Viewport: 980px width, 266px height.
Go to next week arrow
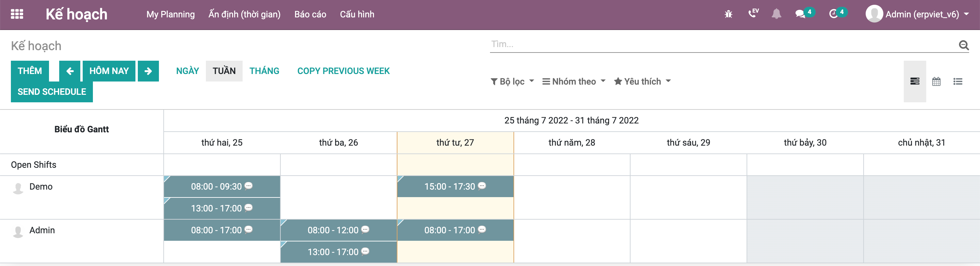pos(148,71)
